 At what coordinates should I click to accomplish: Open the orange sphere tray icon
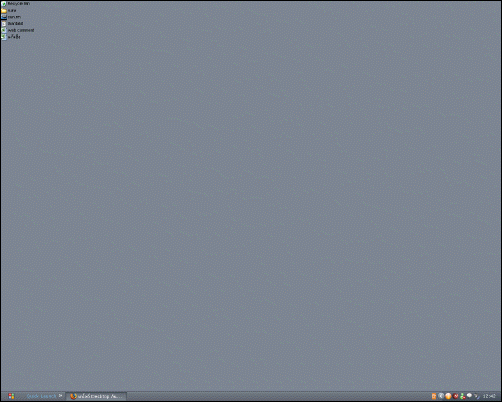click(x=448, y=396)
